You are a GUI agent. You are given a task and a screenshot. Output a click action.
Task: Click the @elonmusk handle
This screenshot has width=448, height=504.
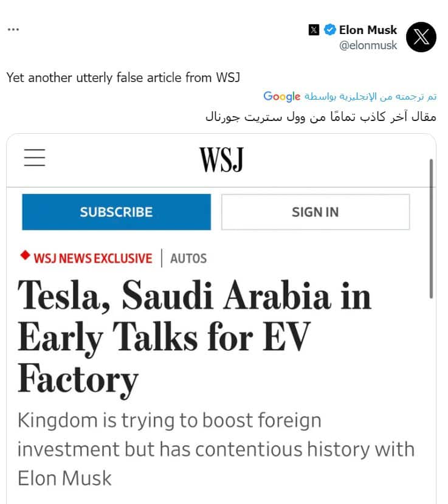[x=368, y=46]
